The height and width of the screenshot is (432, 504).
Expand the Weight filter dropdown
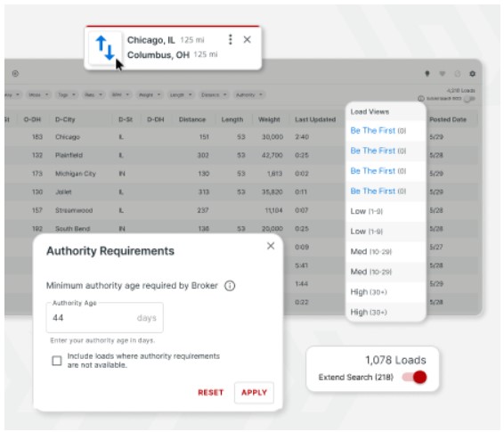click(x=149, y=94)
